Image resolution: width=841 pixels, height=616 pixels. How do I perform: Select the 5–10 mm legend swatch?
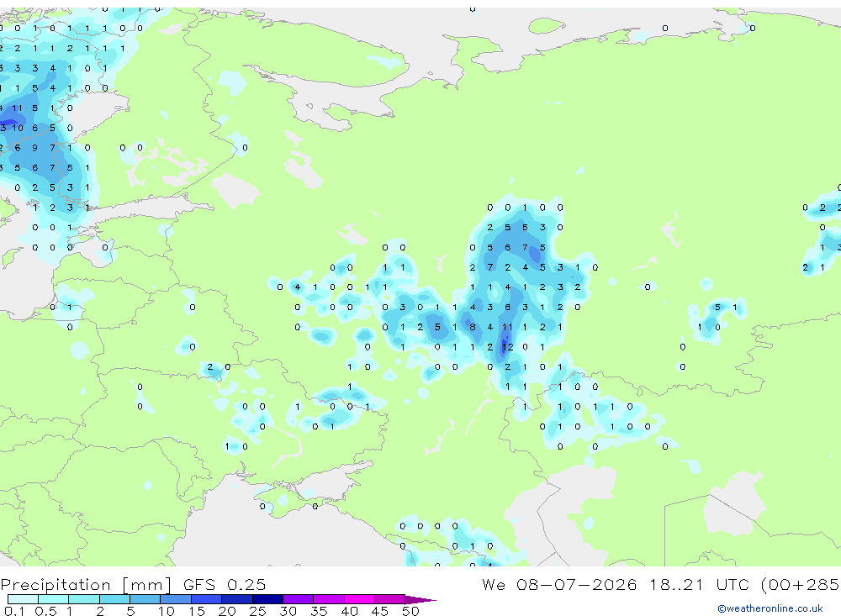click(x=145, y=599)
